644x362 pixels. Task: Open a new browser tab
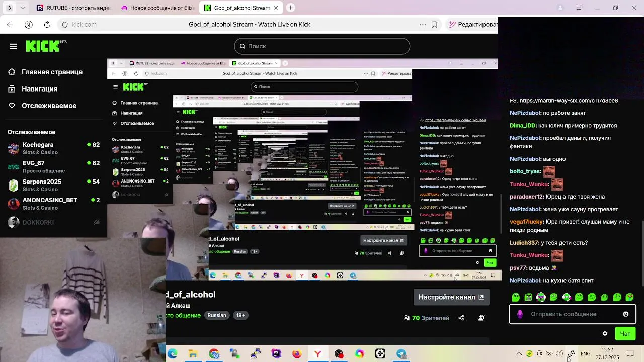291,8
